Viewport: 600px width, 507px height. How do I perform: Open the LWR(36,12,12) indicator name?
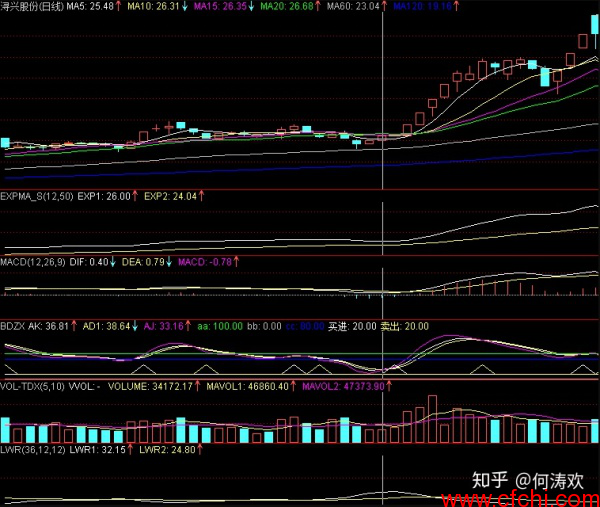[x=33, y=450]
